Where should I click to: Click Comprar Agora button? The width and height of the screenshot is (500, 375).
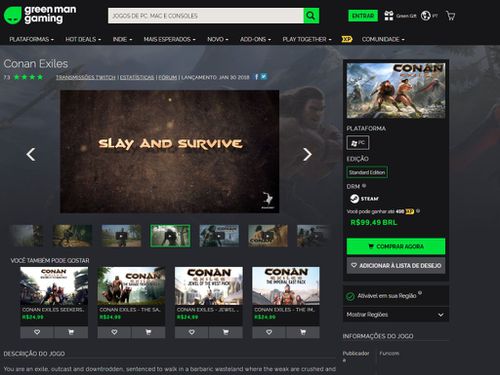point(396,246)
